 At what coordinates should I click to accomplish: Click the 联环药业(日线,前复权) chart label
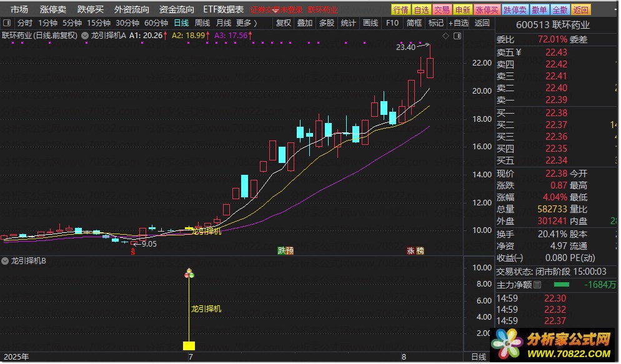39,36
